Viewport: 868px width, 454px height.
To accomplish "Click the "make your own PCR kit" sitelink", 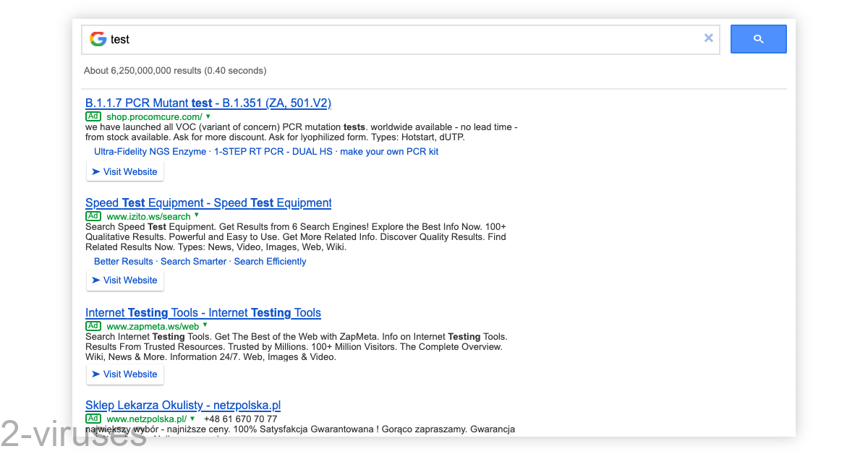I will pyautogui.click(x=389, y=151).
